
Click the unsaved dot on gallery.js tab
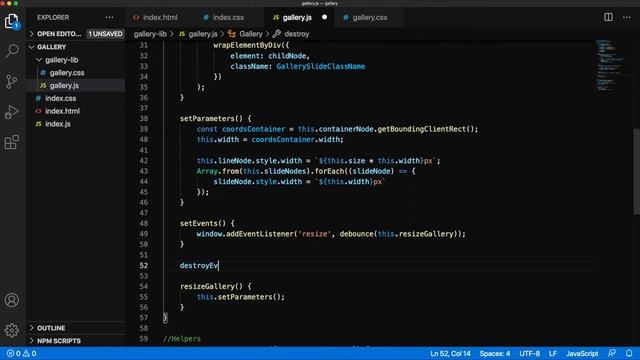pos(324,18)
